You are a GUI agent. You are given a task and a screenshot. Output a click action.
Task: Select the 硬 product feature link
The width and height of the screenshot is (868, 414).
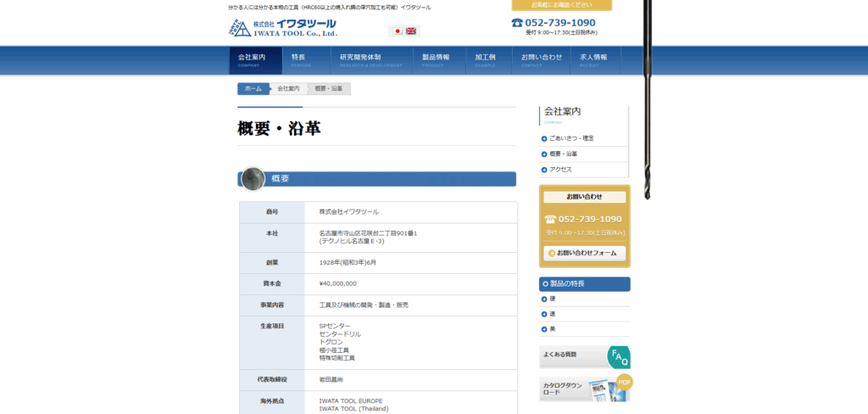[x=553, y=299]
